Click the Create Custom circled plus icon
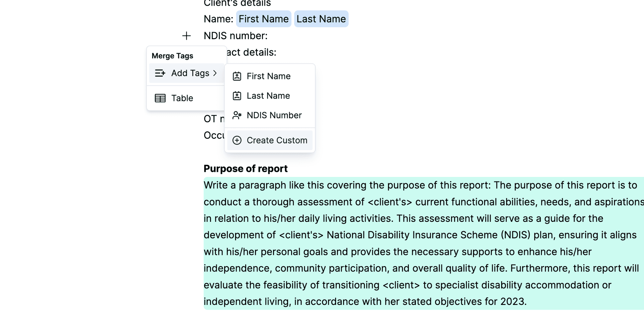This screenshot has height=319, width=644. 237,140
